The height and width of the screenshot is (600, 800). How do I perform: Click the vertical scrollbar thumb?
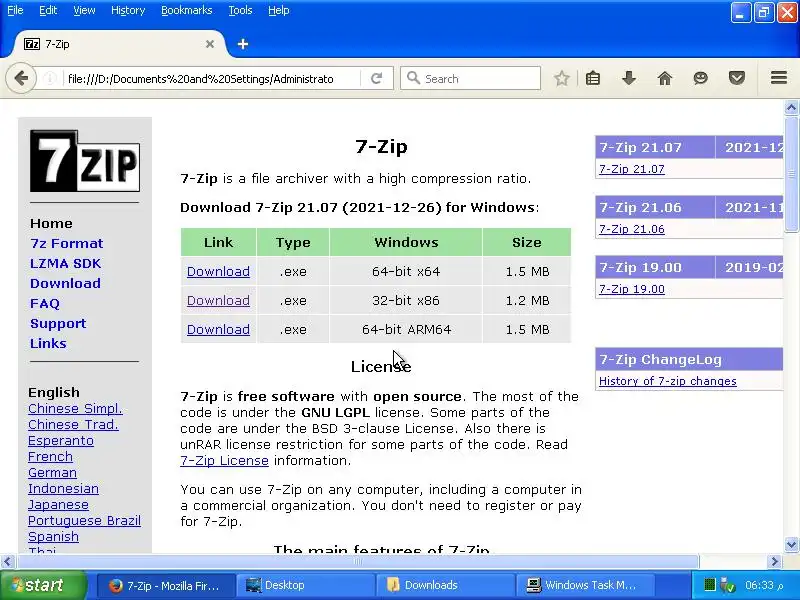coord(791,174)
